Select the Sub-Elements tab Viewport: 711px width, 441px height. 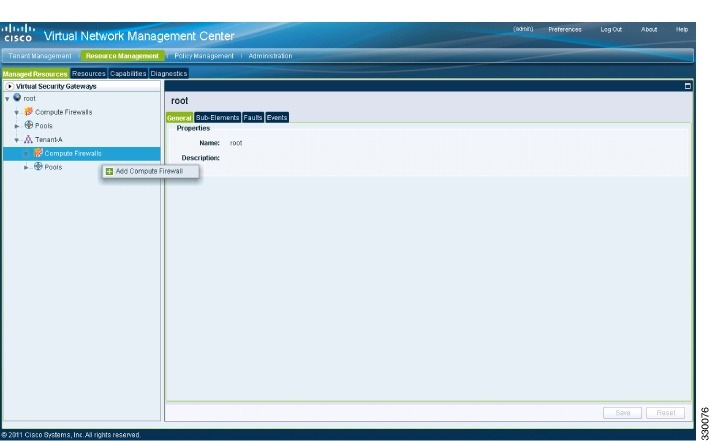tap(217, 118)
